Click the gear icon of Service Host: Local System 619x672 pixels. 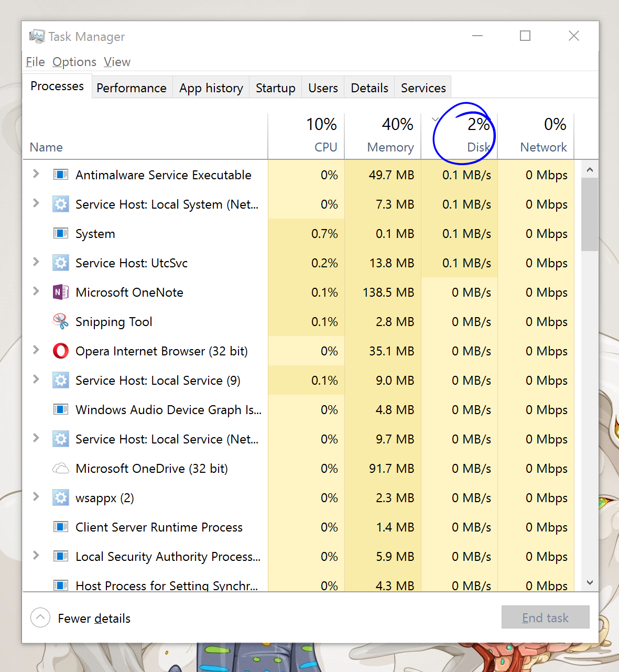point(61,204)
